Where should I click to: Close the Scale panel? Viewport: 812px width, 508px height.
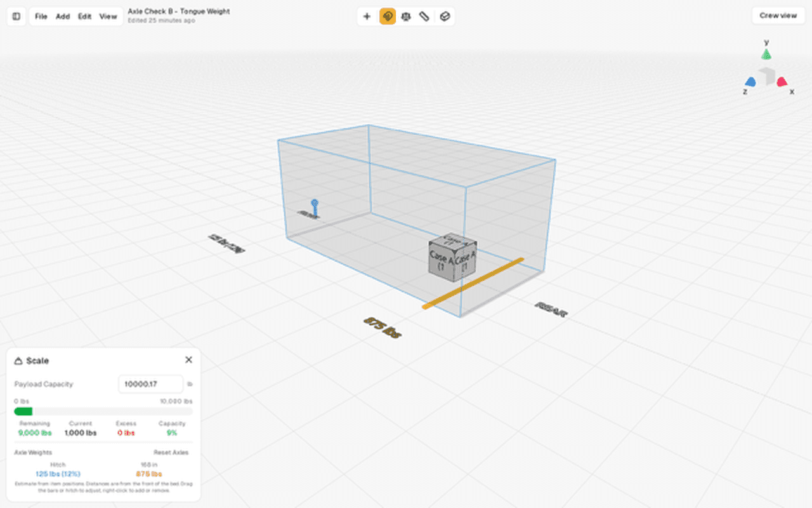(x=188, y=360)
